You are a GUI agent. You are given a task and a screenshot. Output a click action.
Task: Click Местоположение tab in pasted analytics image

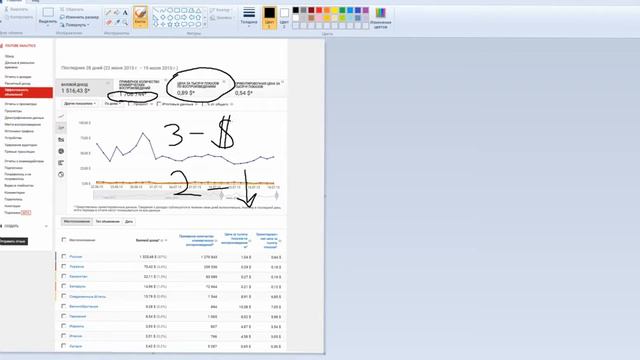point(77,222)
